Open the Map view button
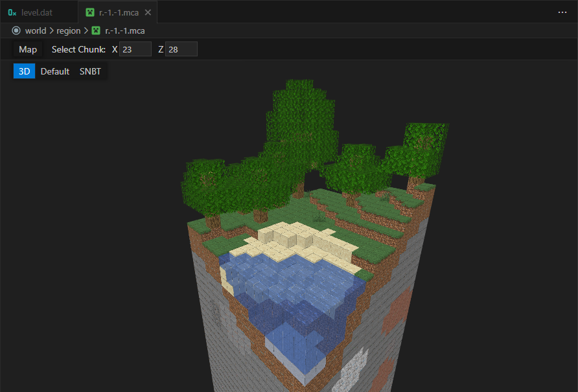Viewport: 578px width, 392px height. pyautogui.click(x=28, y=49)
